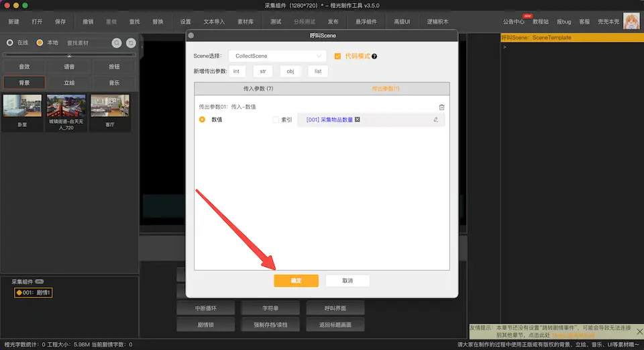The image size is (644, 350).
Task: Switch to the 传入参数 (7) tab
Action: [x=258, y=88]
